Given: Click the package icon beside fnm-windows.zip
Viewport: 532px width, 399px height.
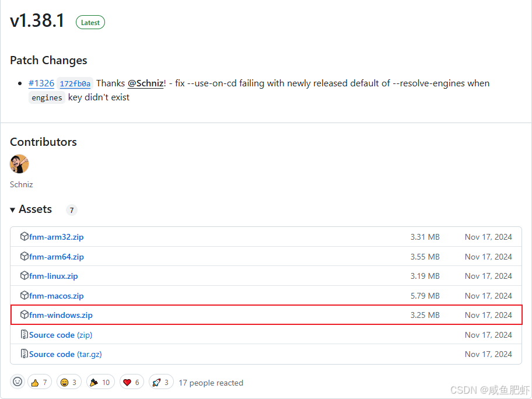Looking at the screenshot, I should pos(24,314).
